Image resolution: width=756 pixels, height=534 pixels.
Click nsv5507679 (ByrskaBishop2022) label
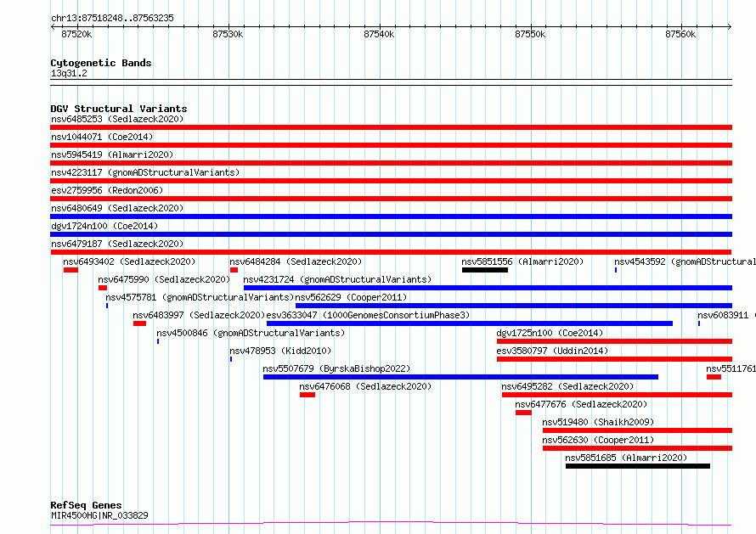tap(336, 368)
